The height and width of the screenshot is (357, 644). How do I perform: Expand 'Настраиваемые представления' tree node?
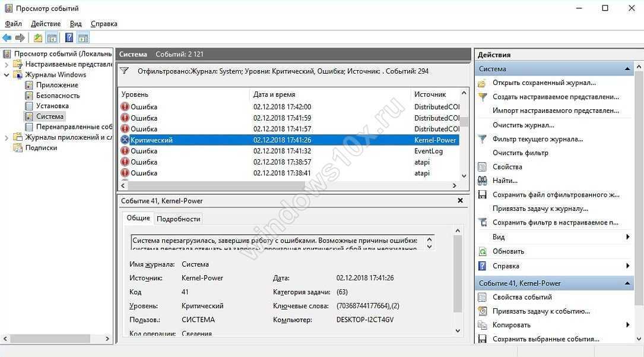(x=7, y=64)
